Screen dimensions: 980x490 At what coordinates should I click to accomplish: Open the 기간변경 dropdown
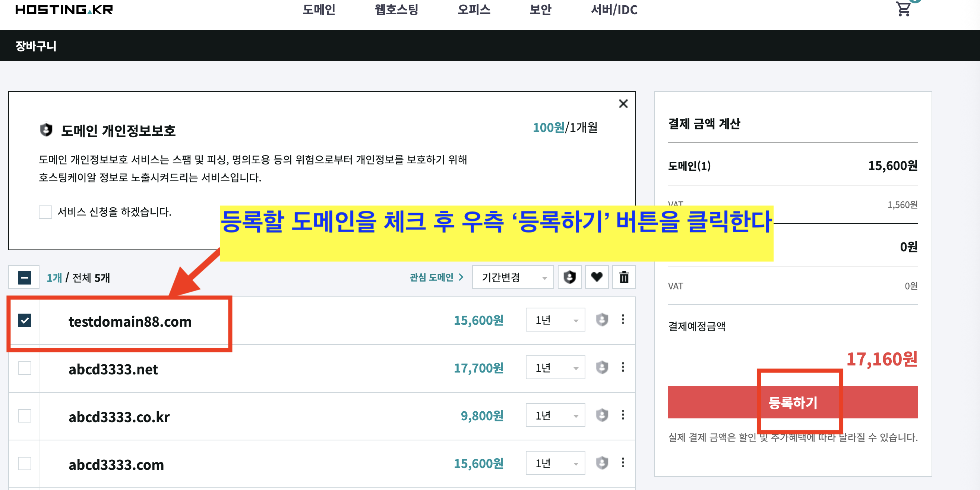pyautogui.click(x=512, y=277)
